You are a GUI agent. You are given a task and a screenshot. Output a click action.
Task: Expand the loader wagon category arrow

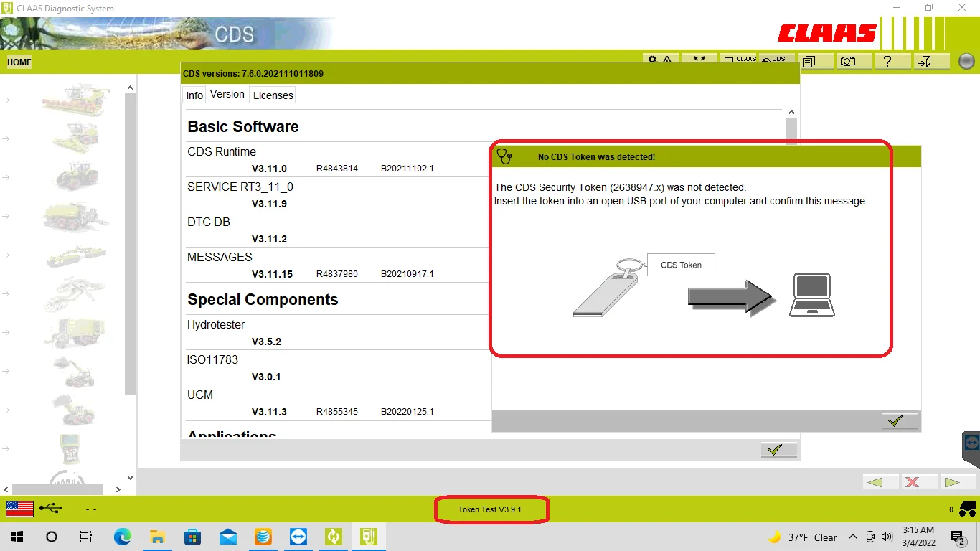6,332
